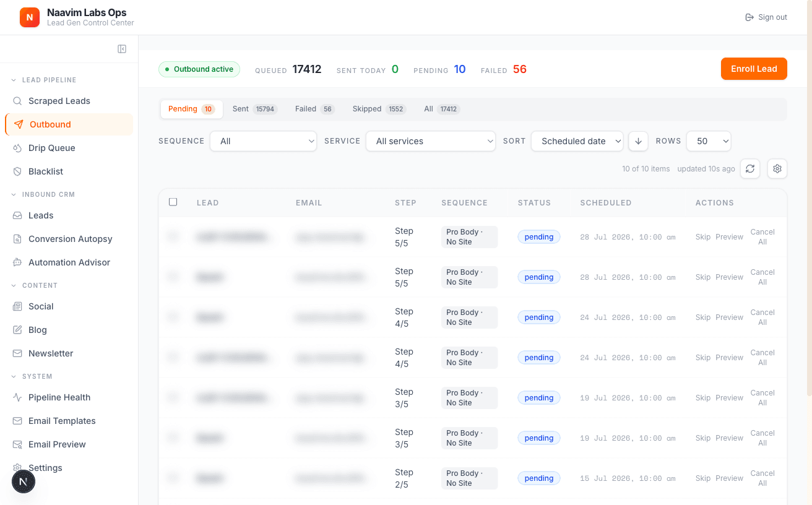Image resolution: width=812 pixels, height=505 pixels.
Task: Click Preview on the 15 Jul row
Action: point(729,478)
